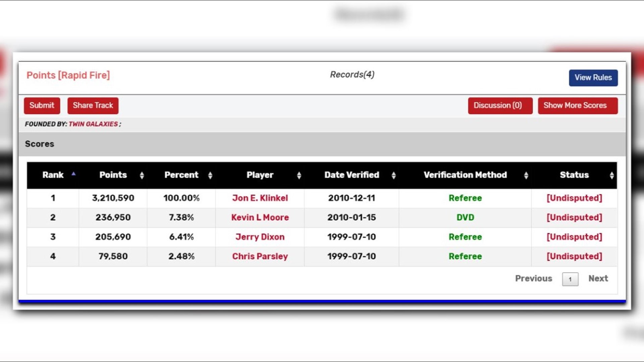Open Jon E. Klinkel player link
This screenshot has height=362, width=644.
pyautogui.click(x=260, y=198)
